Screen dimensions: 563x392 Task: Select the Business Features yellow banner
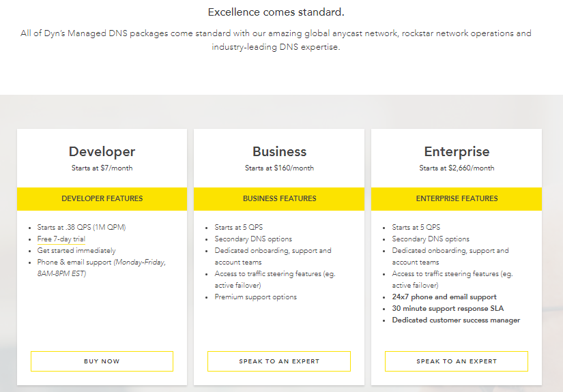coord(279,198)
